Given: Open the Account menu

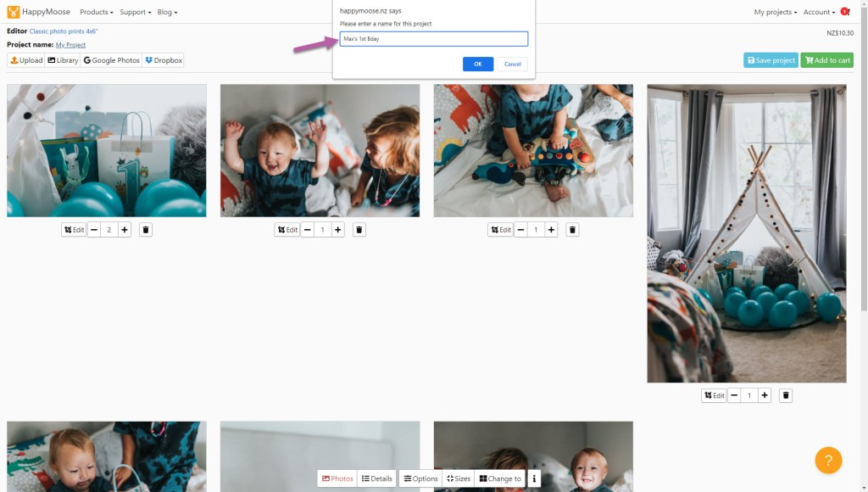Looking at the screenshot, I should click(819, 12).
